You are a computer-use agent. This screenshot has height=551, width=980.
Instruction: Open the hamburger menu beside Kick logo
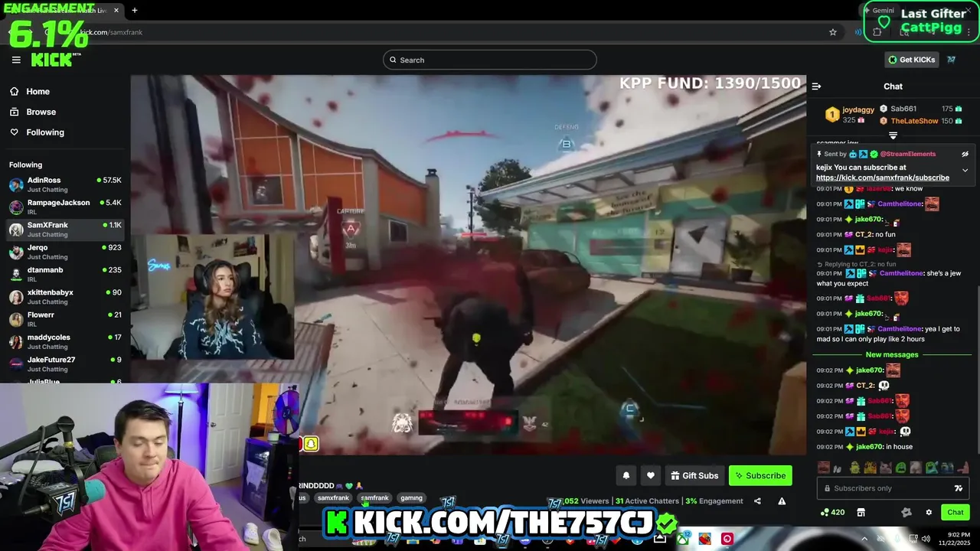(x=16, y=60)
